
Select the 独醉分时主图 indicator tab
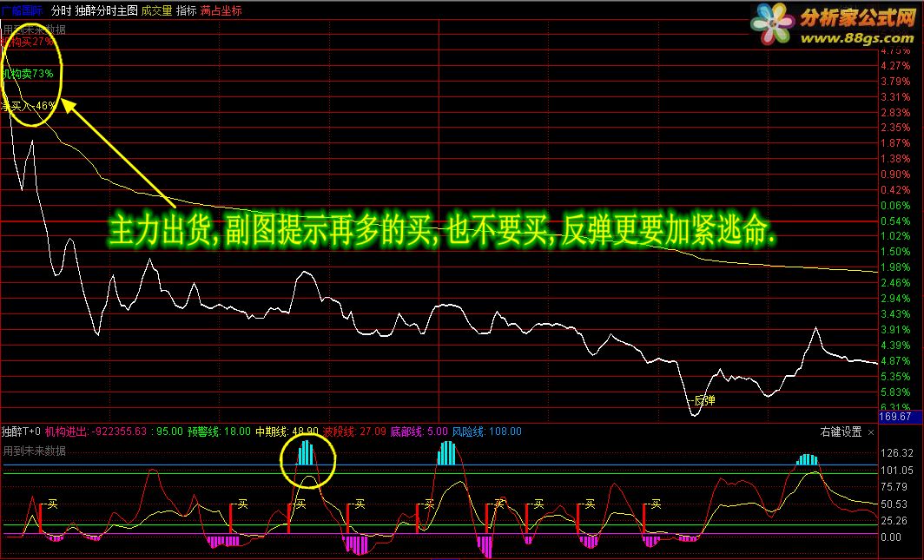[x=106, y=10]
